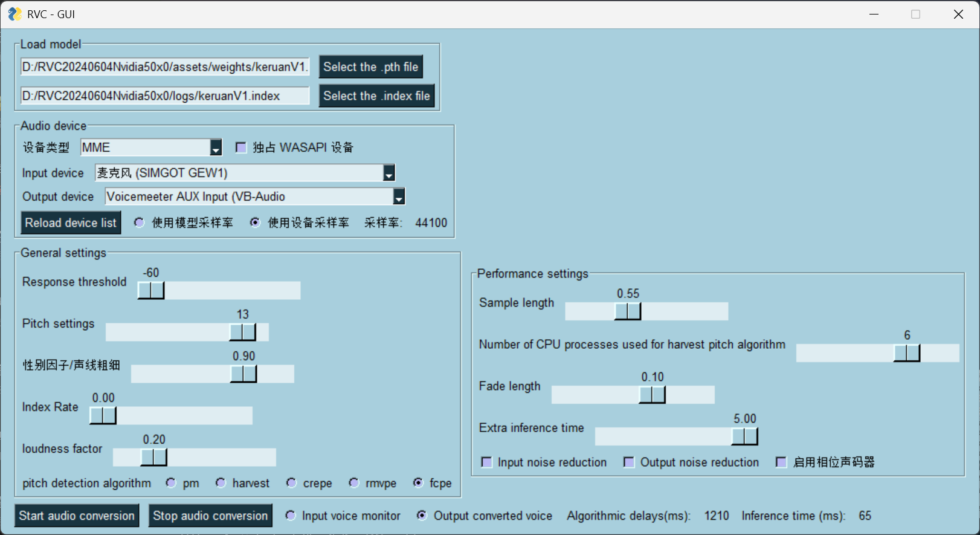
Task: Click the Index Rate slider handle
Action: [103, 415]
